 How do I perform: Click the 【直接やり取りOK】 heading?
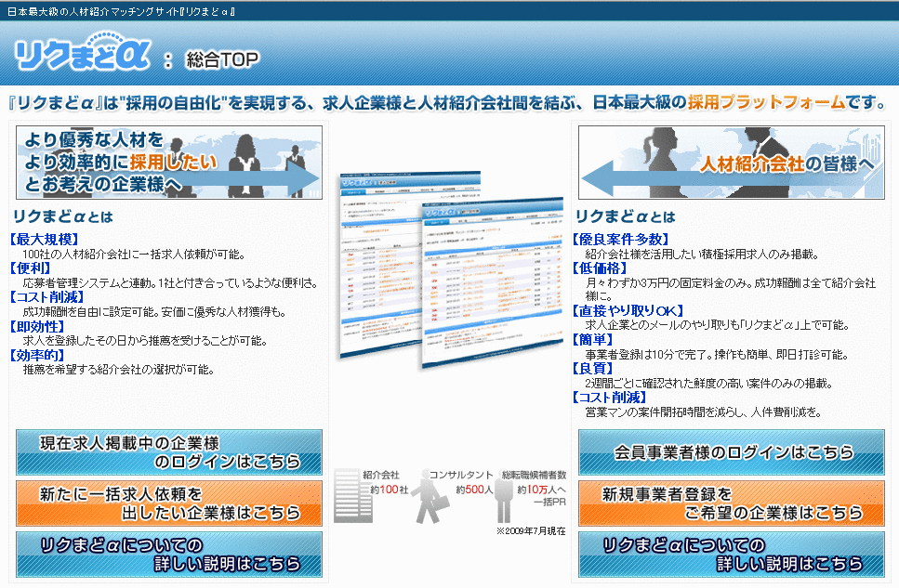pos(628,310)
